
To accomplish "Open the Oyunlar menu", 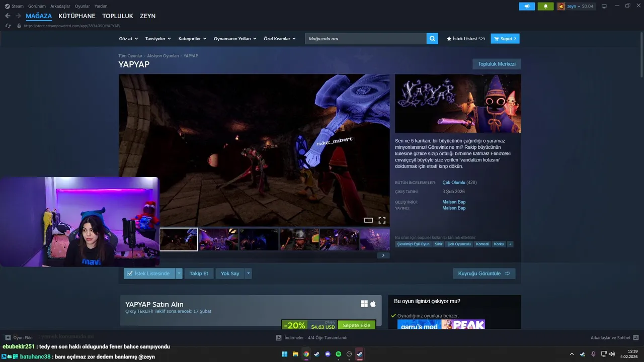I will click(83, 6).
